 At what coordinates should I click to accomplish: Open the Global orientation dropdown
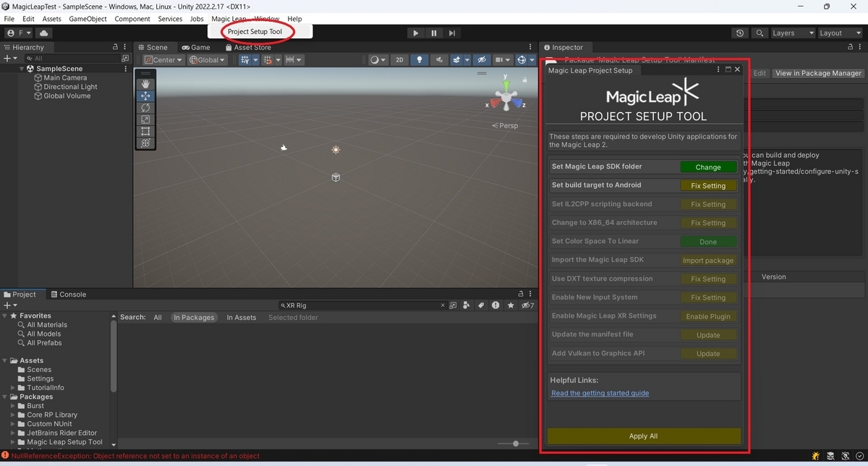pyautogui.click(x=207, y=59)
